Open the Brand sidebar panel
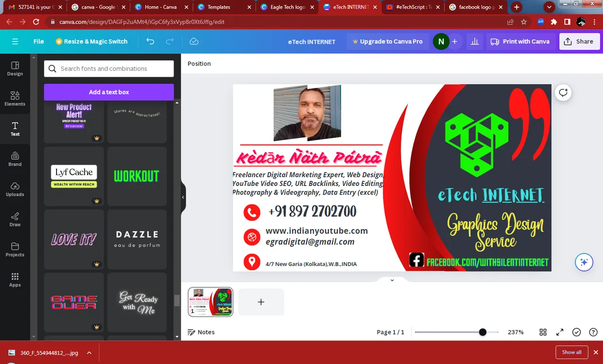 coord(15,159)
